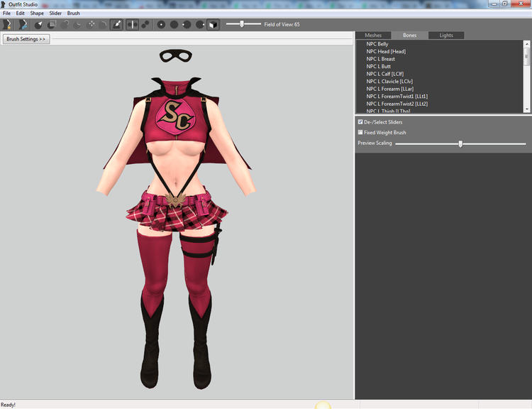Click the New Project toolbar icon
The width and height of the screenshot is (532, 409).
[x=7, y=24]
